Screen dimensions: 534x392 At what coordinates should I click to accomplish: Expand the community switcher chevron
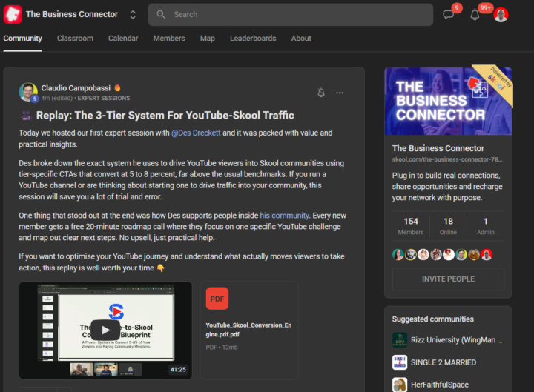(133, 14)
